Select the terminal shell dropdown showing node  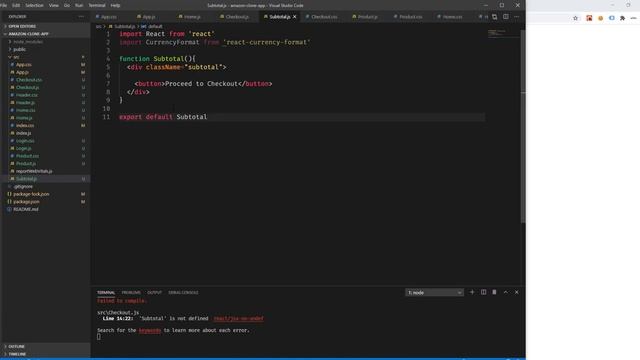tap(434, 293)
